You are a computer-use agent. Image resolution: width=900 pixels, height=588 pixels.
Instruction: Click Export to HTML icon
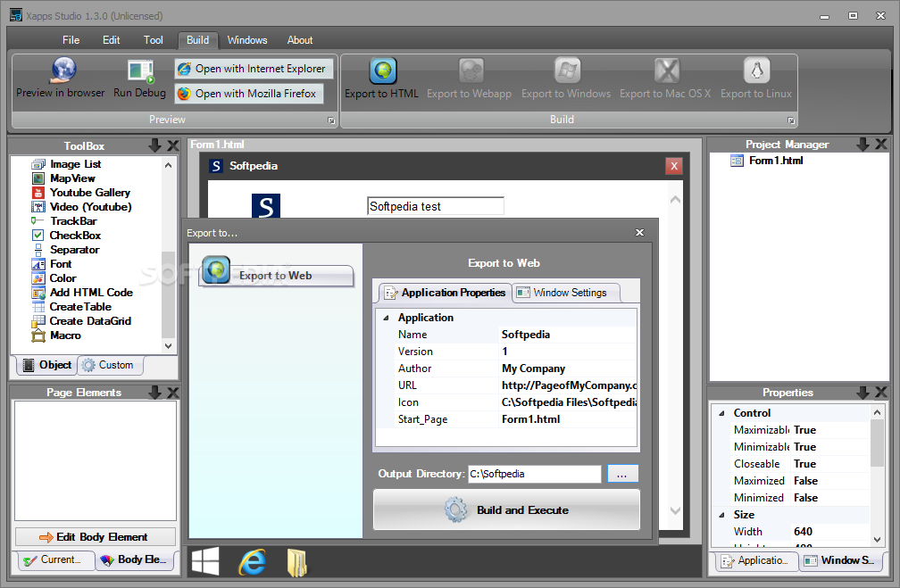pos(382,71)
